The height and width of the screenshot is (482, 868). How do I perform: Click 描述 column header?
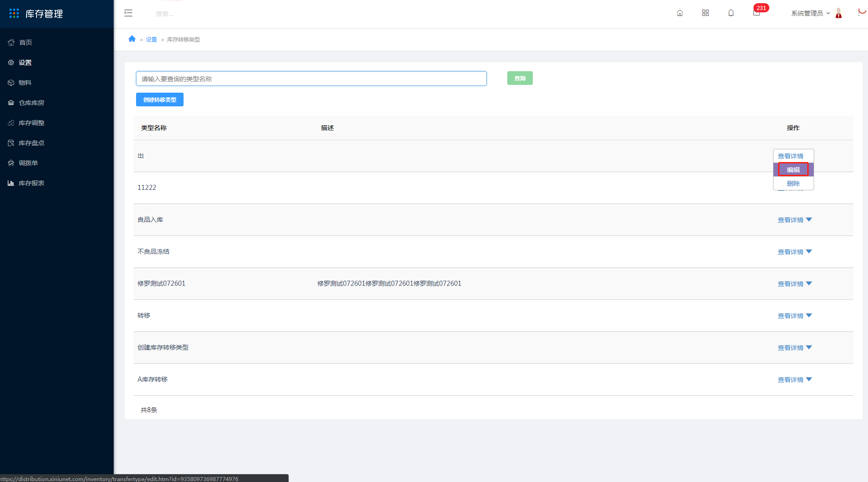[x=327, y=128]
